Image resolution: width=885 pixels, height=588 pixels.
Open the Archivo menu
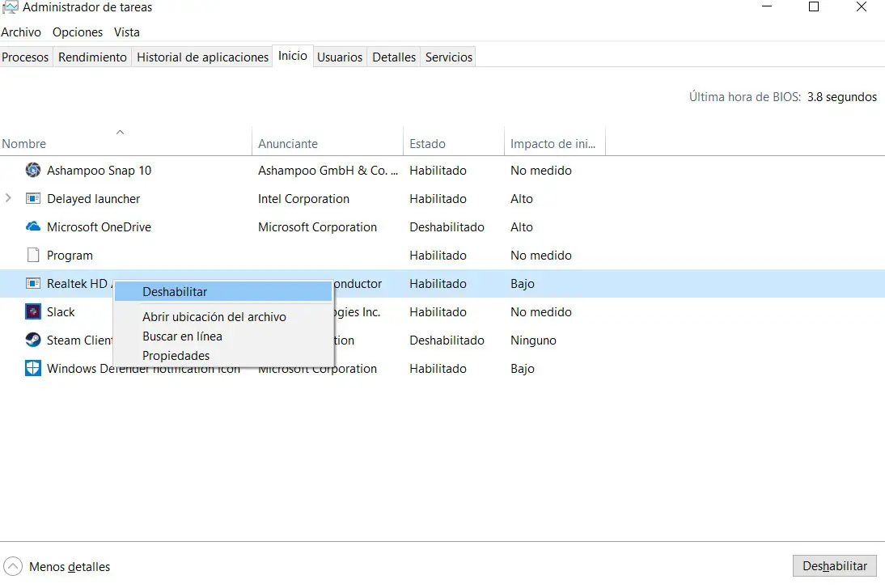(21, 32)
